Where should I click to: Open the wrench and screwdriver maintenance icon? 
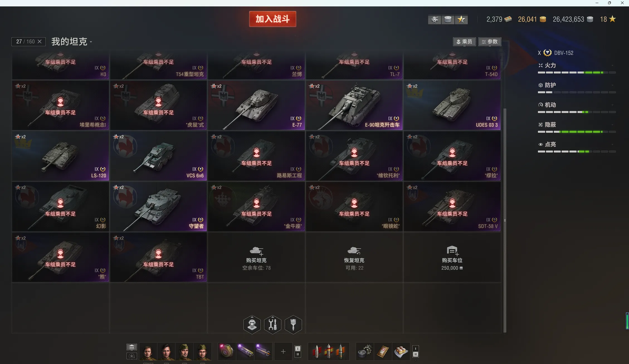point(272,324)
